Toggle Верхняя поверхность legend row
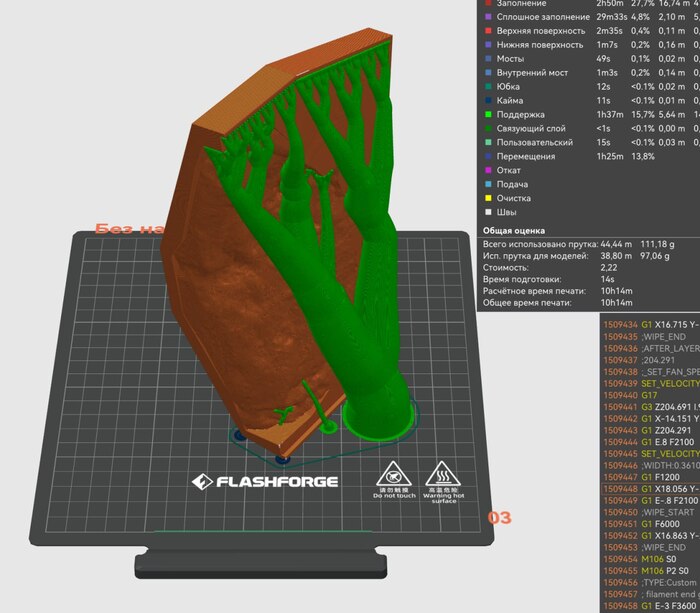Screen dimensions: 700x613 pos(540,31)
